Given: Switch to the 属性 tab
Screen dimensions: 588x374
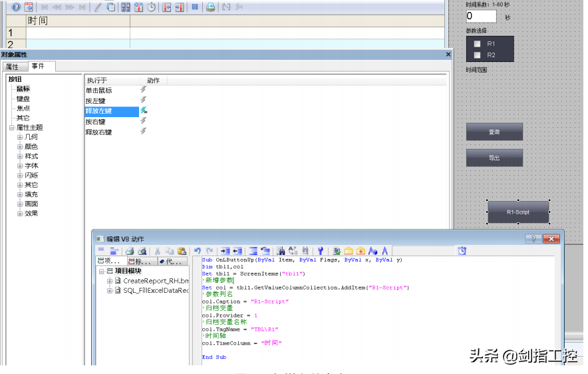Looking at the screenshot, I should (13, 67).
